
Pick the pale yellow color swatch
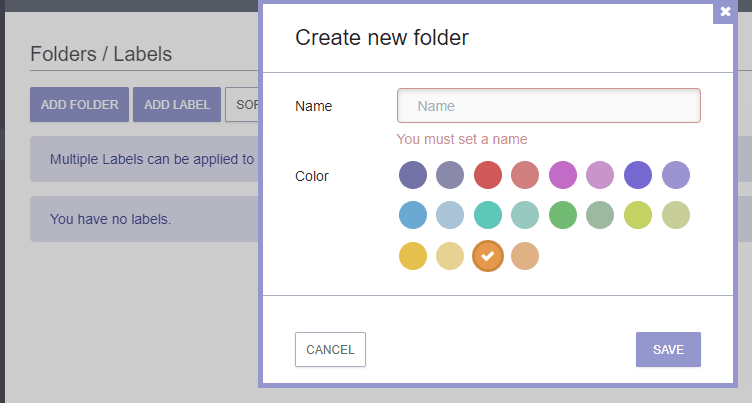click(450, 256)
